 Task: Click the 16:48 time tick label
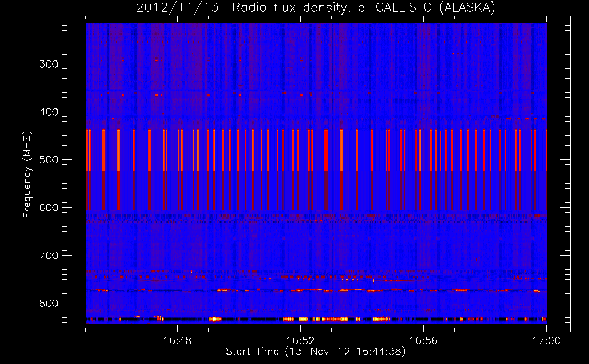pyautogui.click(x=177, y=341)
